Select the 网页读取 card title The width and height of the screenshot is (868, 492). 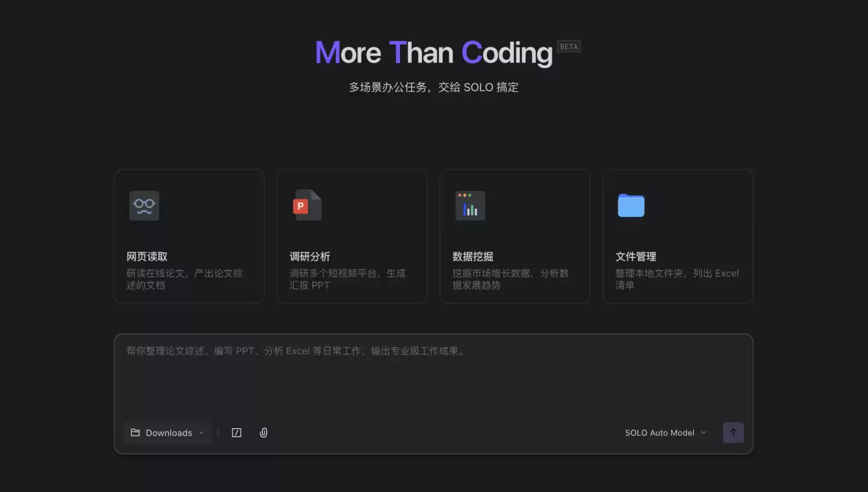pos(147,257)
